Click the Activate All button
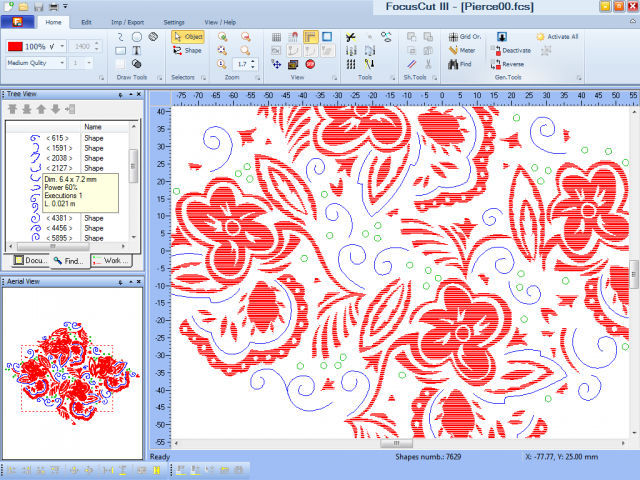This screenshot has width=640, height=480. [x=557, y=36]
